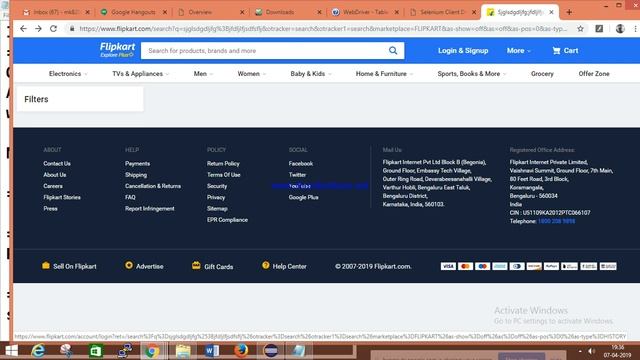Go forward in the browser
640x360 pixels.
pyautogui.click(x=38, y=29)
